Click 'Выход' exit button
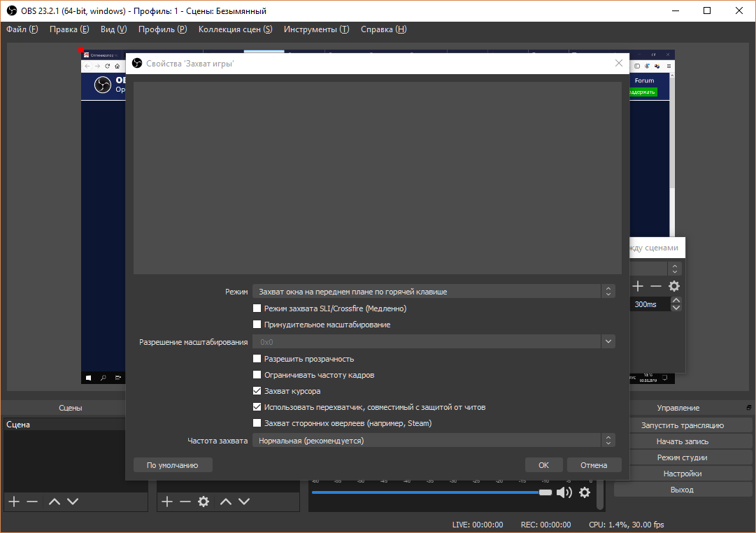Screen dimensions: 756x533 pos(683,490)
